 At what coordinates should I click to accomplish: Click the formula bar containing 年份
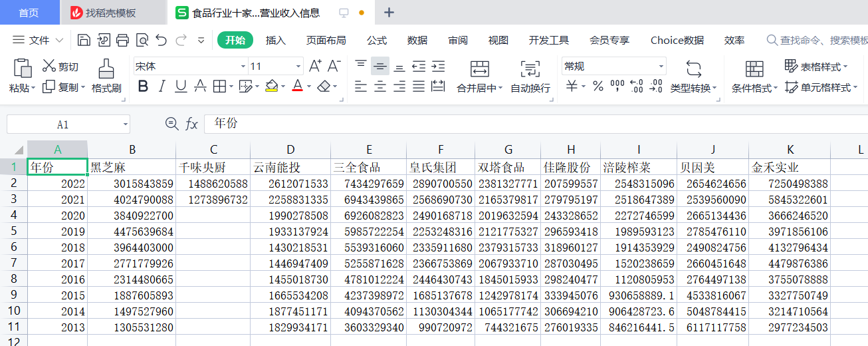(536, 124)
